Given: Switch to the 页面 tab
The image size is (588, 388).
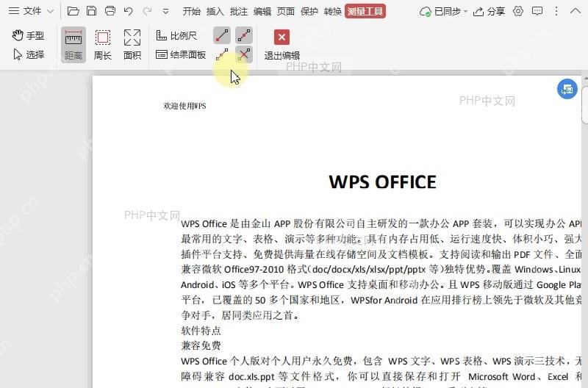Looking at the screenshot, I should (286, 12).
